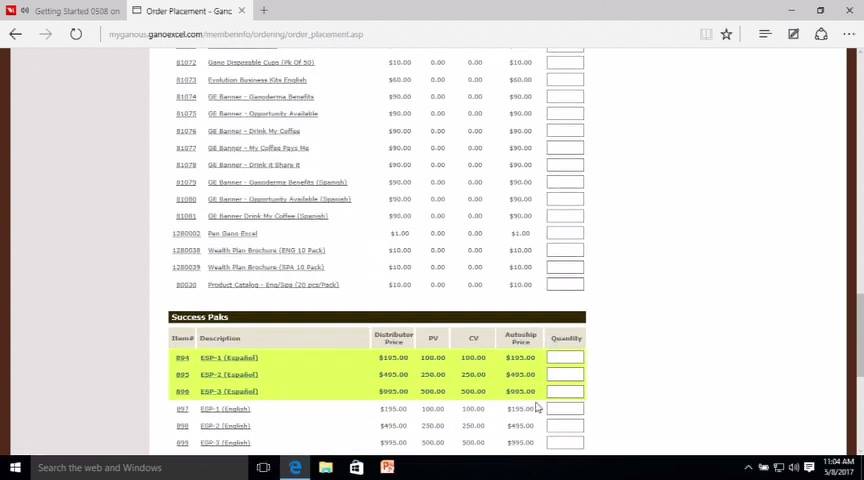Click quantity box for Product Catalog row

pos(565,284)
